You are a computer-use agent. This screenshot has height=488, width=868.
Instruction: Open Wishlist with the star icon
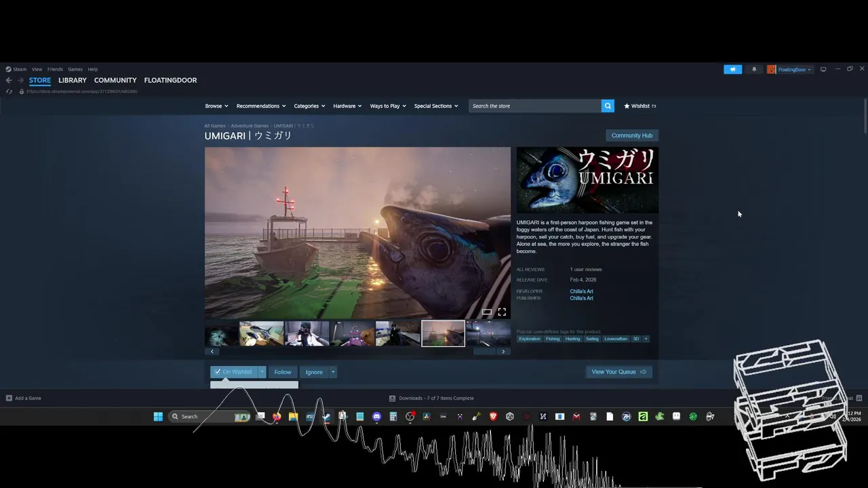point(639,106)
